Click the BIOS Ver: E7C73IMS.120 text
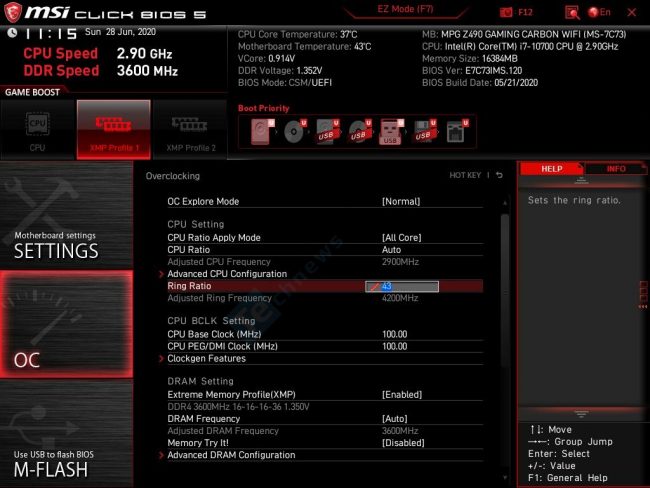650x488 pixels. tap(472, 70)
